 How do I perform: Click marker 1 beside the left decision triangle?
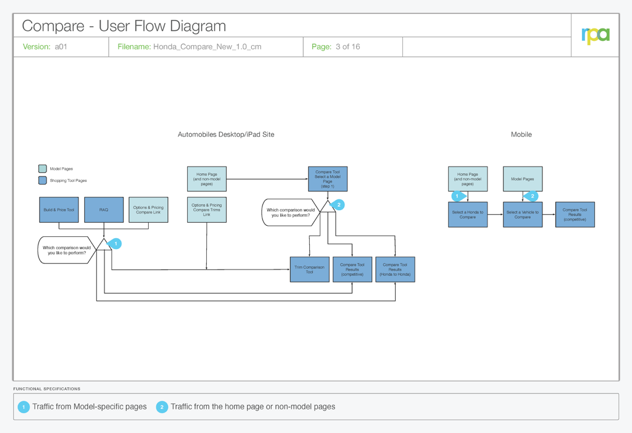point(115,243)
